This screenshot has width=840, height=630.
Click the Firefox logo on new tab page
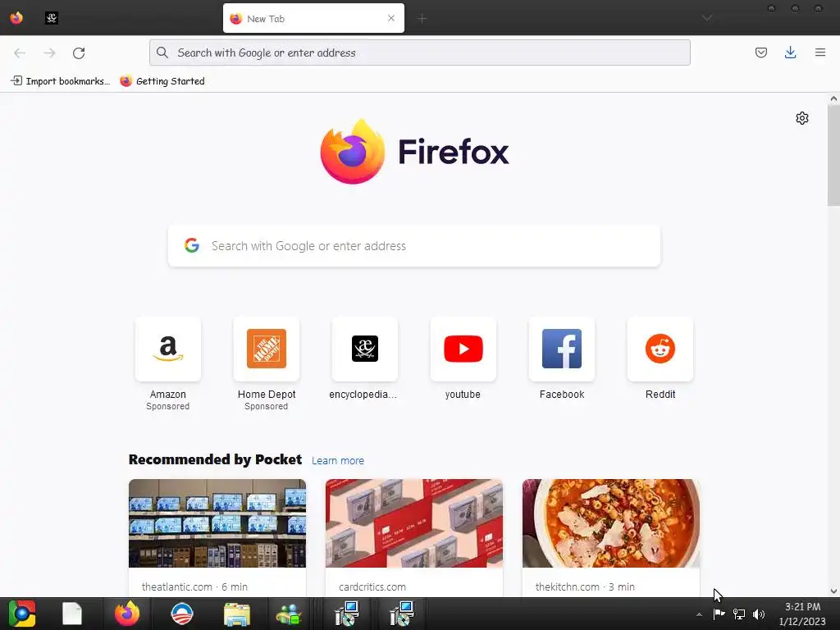[414, 152]
